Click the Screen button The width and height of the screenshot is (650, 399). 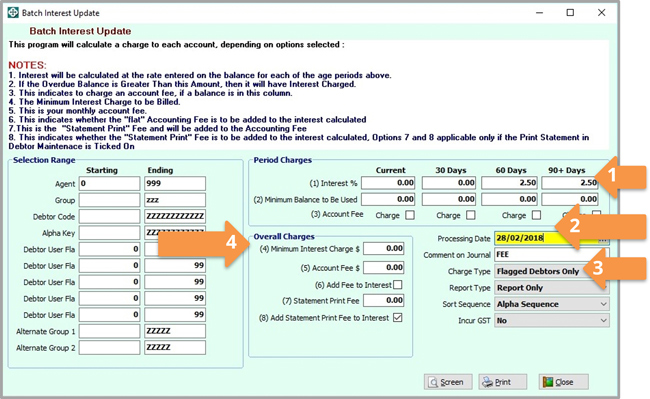click(x=448, y=382)
